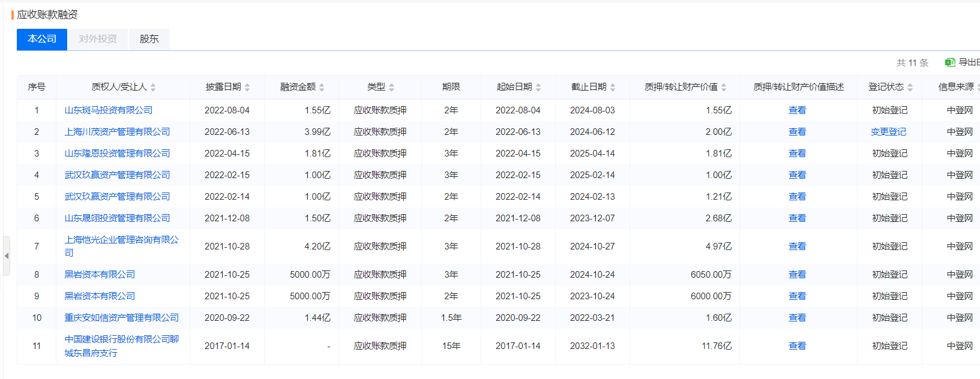This screenshot has height=379, width=980.
Task: Select the 11.76亿 property value cell
Action: (717, 346)
